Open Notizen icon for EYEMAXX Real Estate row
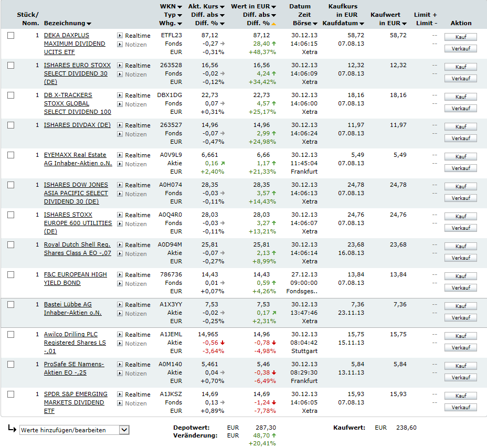Screen dimensions: 487x448 coord(120,164)
